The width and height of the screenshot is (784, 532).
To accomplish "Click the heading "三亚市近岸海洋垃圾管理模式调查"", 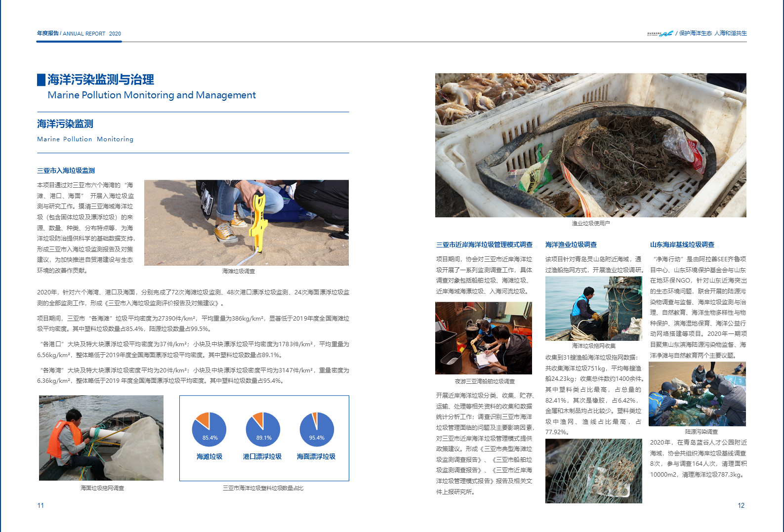I will 484,245.
